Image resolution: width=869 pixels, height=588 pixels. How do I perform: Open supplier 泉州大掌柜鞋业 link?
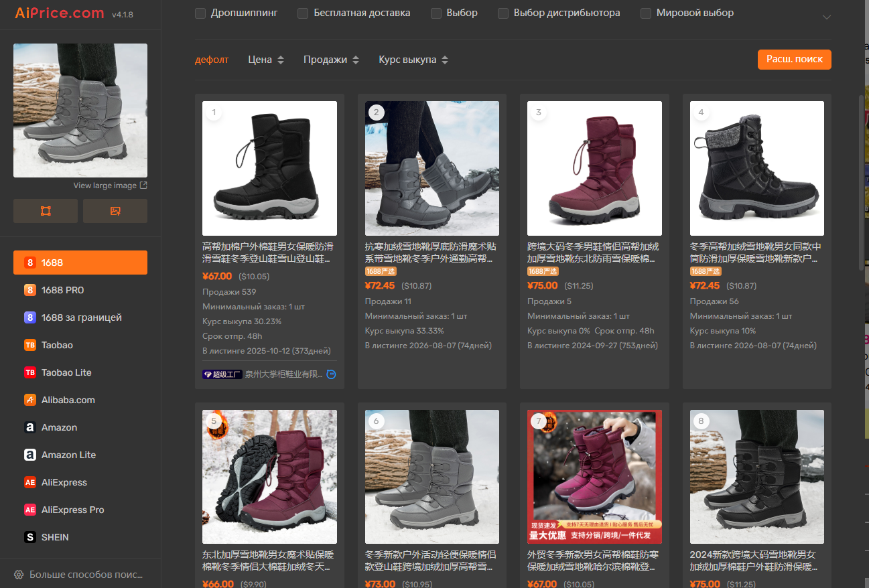[x=284, y=374]
